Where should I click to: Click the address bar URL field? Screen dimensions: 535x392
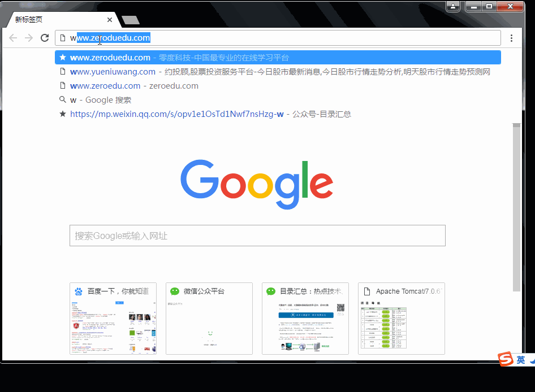(x=278, y=38)
